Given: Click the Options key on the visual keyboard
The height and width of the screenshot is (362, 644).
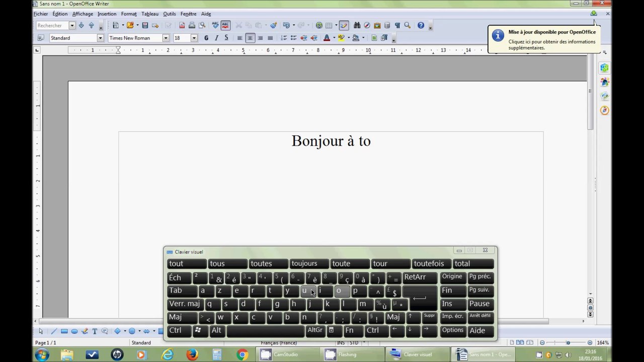Looking at the screenshot, I should (x=453, y=330).
